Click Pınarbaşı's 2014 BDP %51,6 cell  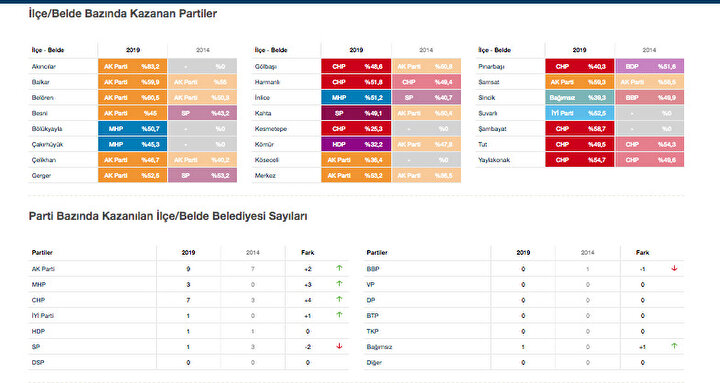tap(649, 67)
